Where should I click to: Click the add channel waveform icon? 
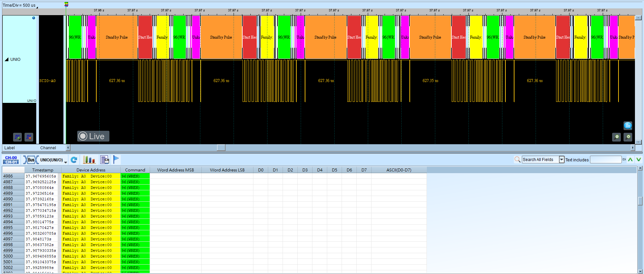coord(17,137)
